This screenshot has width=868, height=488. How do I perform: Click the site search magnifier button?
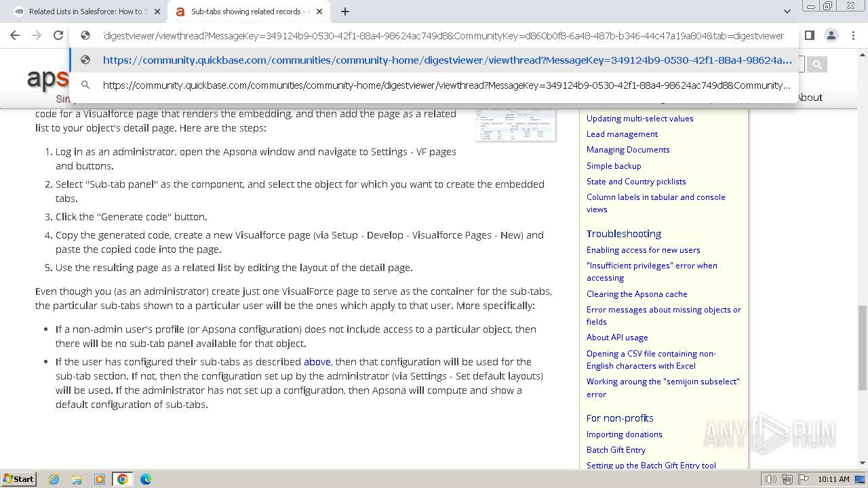(817, 64)
